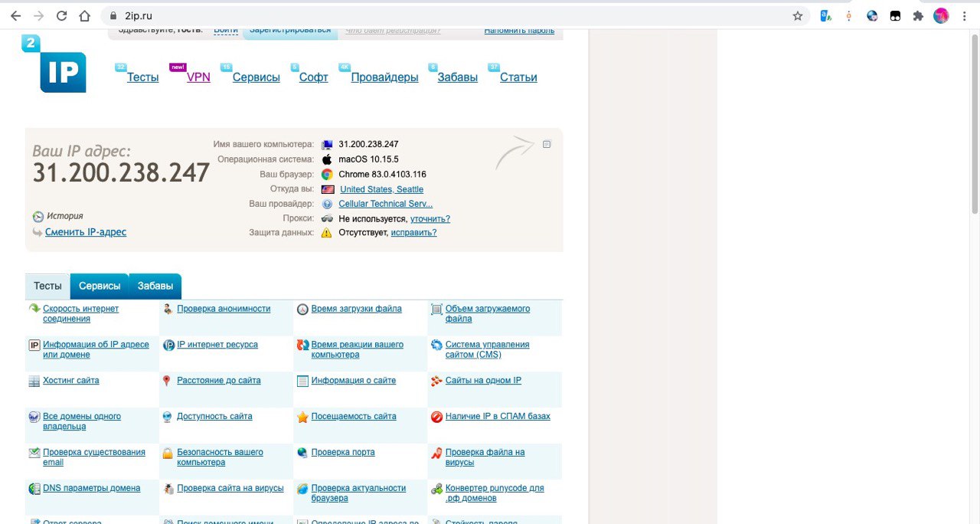Click the site hosting icon
Image resolution: width=980 pixels, height=524 pixels.
pos(34,381)
